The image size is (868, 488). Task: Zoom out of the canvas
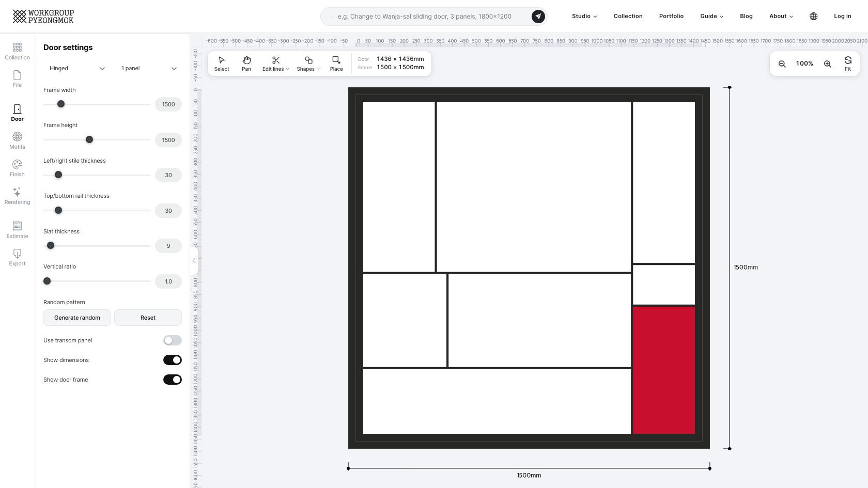(782, 64)
